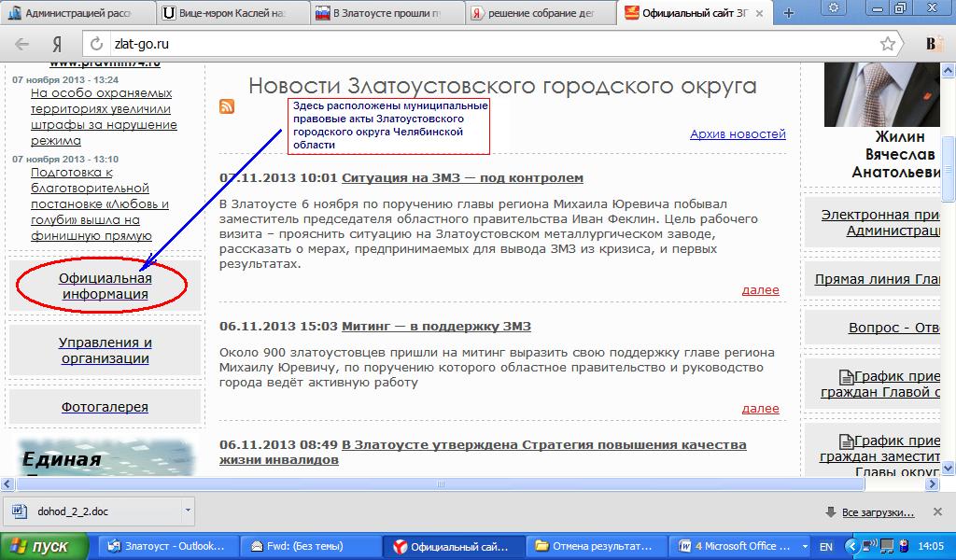Click the clock showing 14:05
Screen dimensions: 956x560
[x=931, y=546]
